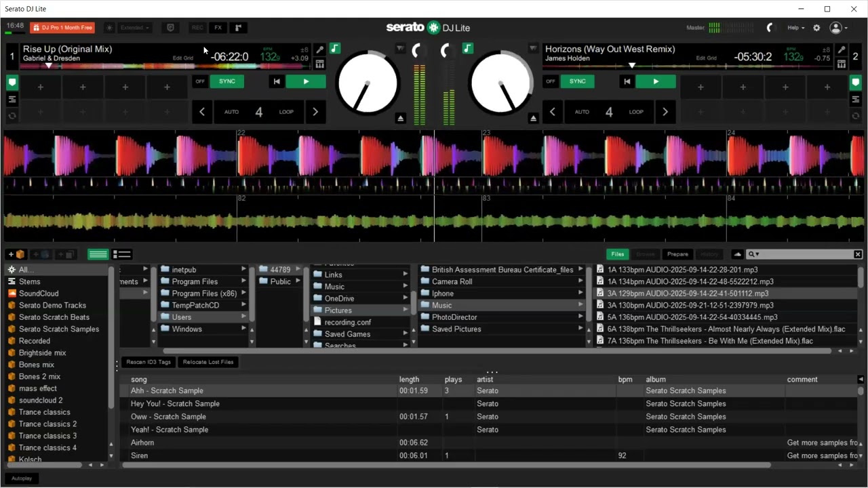
Task: Open the Help dropdown menu
Action: click(x=795, y=28)
